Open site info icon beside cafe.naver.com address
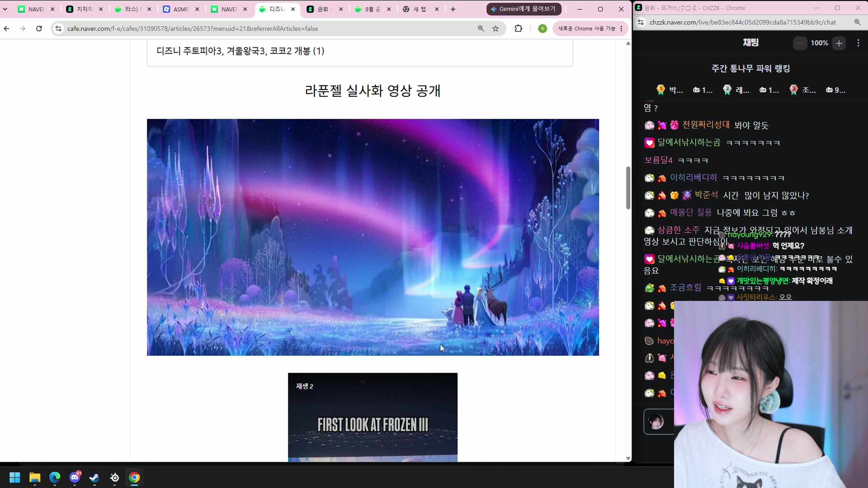Screen dimensions: 868x488 (58, 28)
